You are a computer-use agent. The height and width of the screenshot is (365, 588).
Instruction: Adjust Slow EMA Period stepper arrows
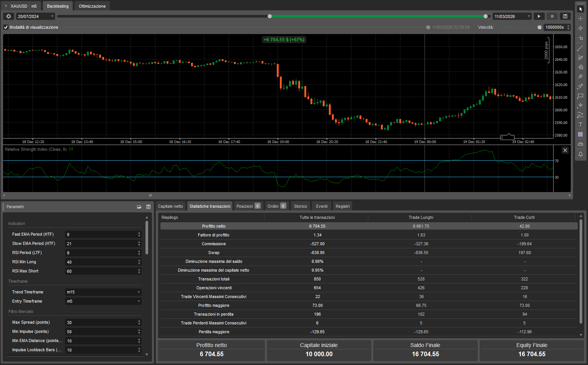click(139, 243)
